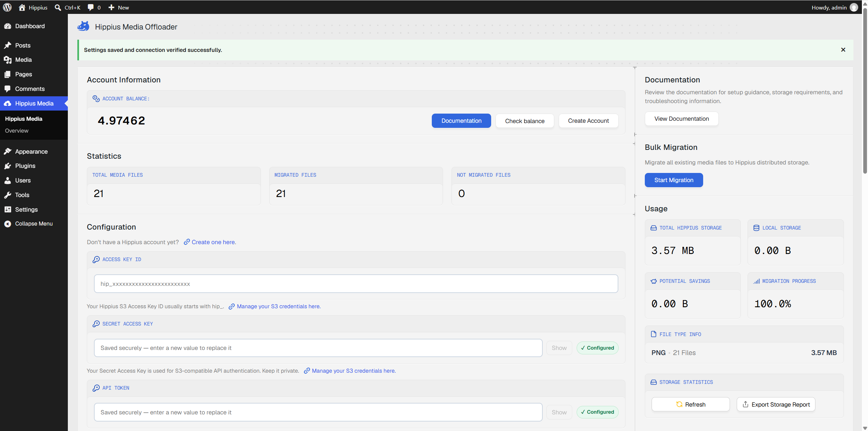This screenshot has width=868, height=431.
Task: Click the comments bubble icon in the admin bar
Action: [x=91, y=7]
